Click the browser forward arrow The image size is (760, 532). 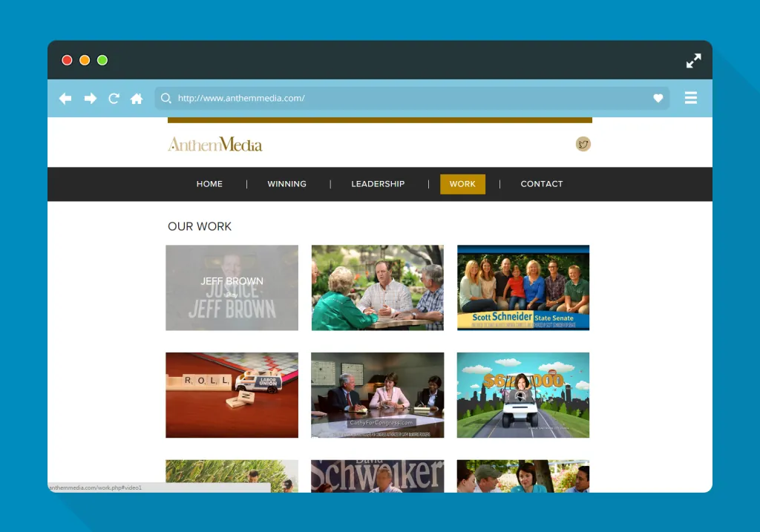pos(90,99)
